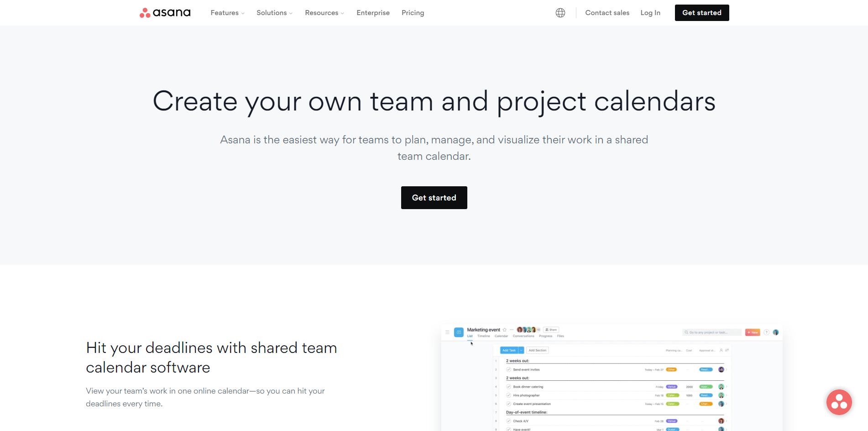
Task: Click the blue Marketing event project icon
Action: [x=459, y=332]
